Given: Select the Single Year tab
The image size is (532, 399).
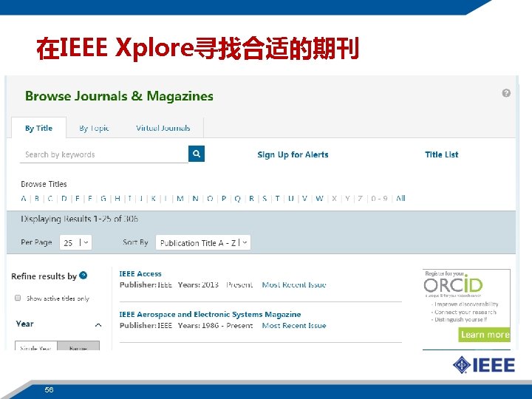Looking at the screenshot, I should pos(36,346).
